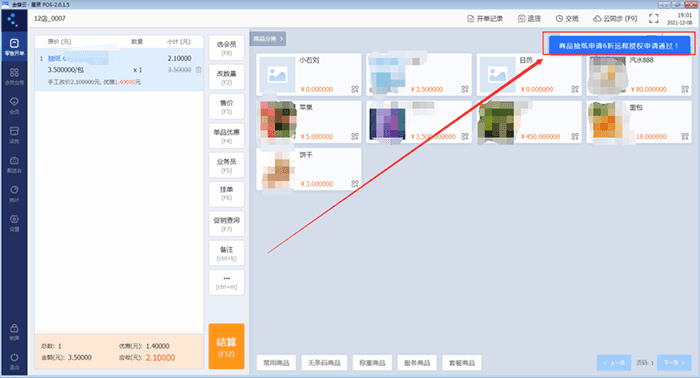Click the app logo at top-left of sidebar
The width and height of the screenshot is (700, 378).
point(13,20)
